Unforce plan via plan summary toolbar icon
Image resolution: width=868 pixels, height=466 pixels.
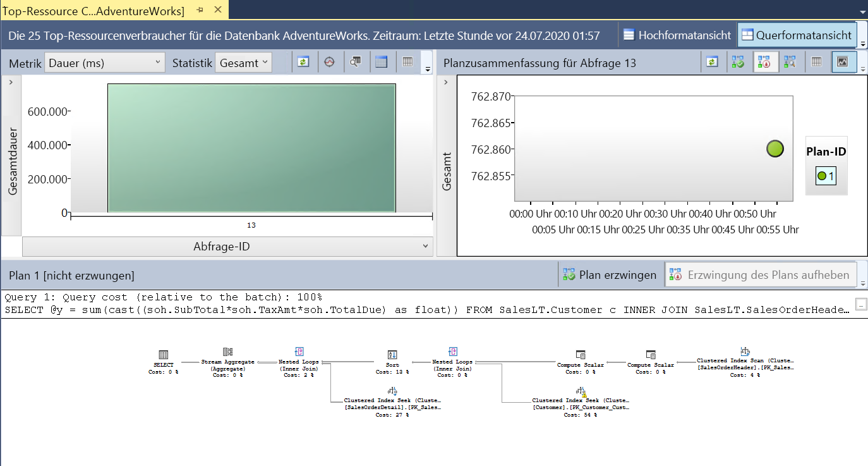point(764,62)
